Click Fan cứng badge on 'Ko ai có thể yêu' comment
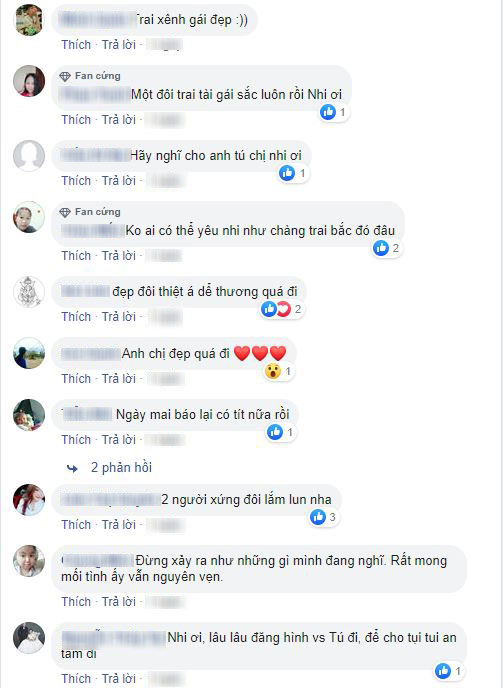This screenshot has width=503, height=688. (x=90, y=212)
